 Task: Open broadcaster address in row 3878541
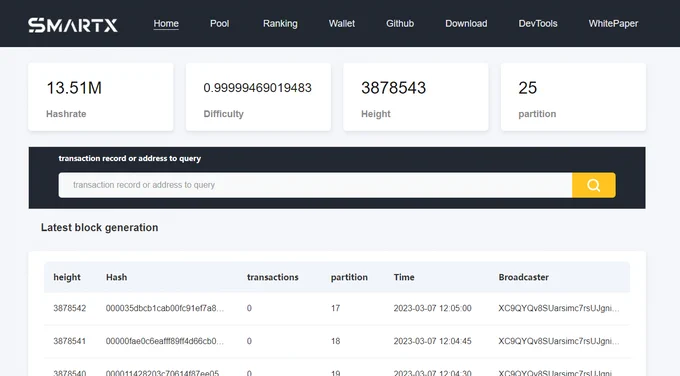coord(559,341)
